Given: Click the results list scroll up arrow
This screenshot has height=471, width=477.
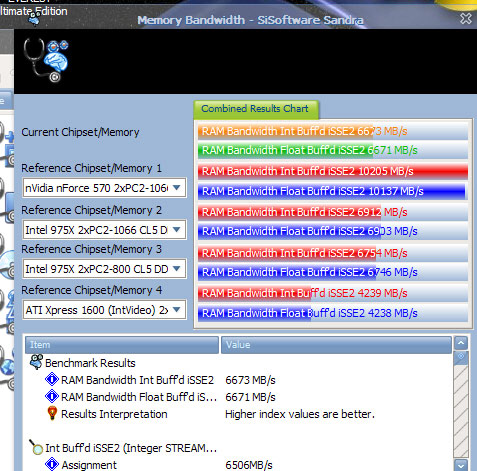Looking at the screenshot, I should (461, 343).
